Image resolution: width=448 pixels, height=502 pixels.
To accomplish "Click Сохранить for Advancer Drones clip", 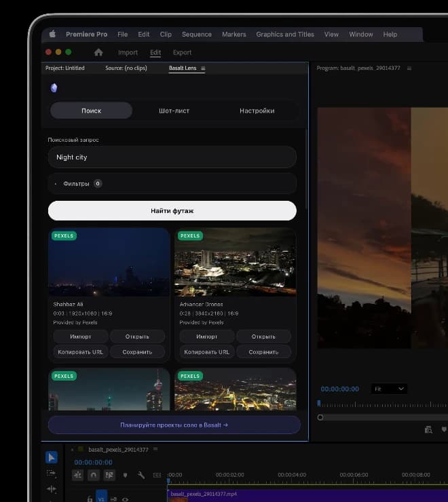I will click(263, 352).
